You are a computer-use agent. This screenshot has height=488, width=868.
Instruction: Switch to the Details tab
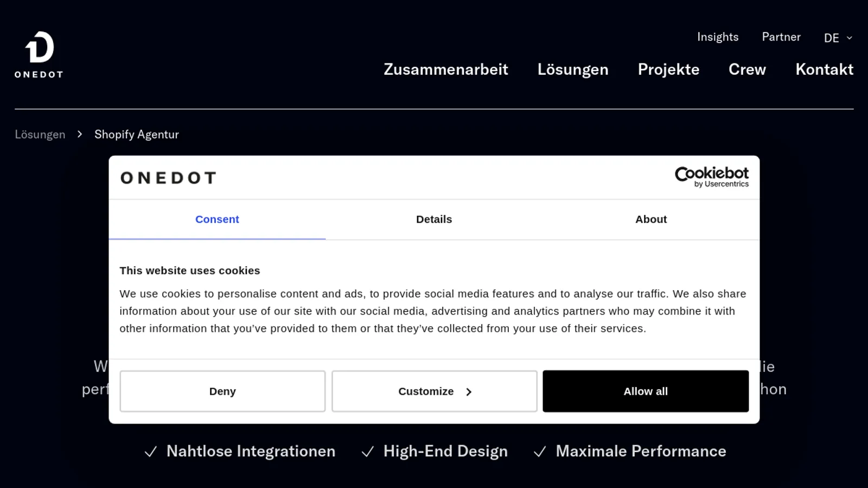(434, 220)
